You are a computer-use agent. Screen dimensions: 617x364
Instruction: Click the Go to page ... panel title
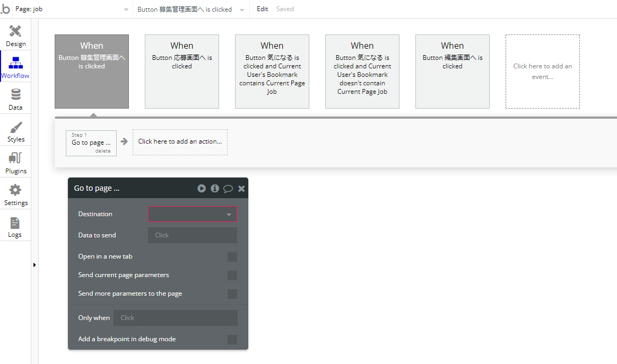97,188
